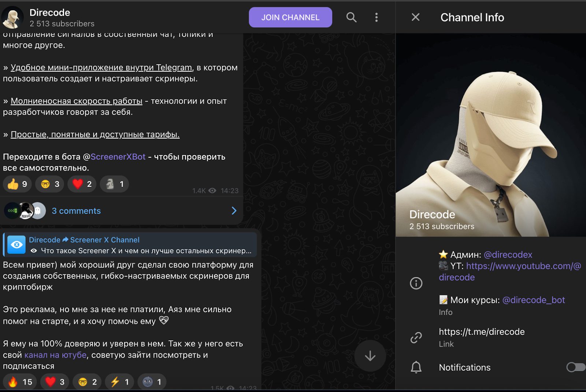The height and width of the screenshot is (392, 586).
Task: Open 'Молниеносная скорость работы' underlined link
Action: coord(77,101)
